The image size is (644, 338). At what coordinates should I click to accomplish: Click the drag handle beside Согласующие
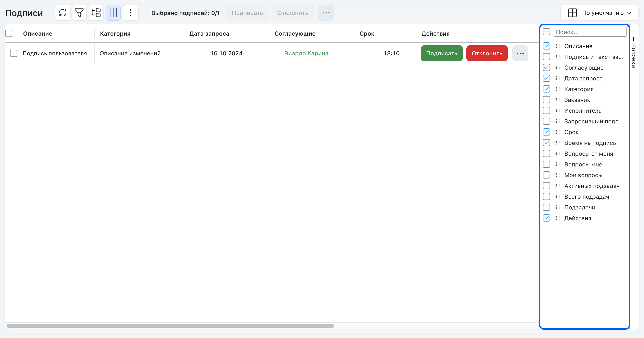[x=557, y=68]
